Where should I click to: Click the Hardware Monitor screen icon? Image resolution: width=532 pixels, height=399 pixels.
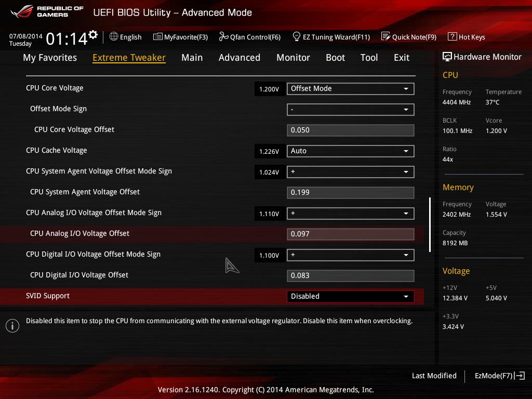point(447,57)
